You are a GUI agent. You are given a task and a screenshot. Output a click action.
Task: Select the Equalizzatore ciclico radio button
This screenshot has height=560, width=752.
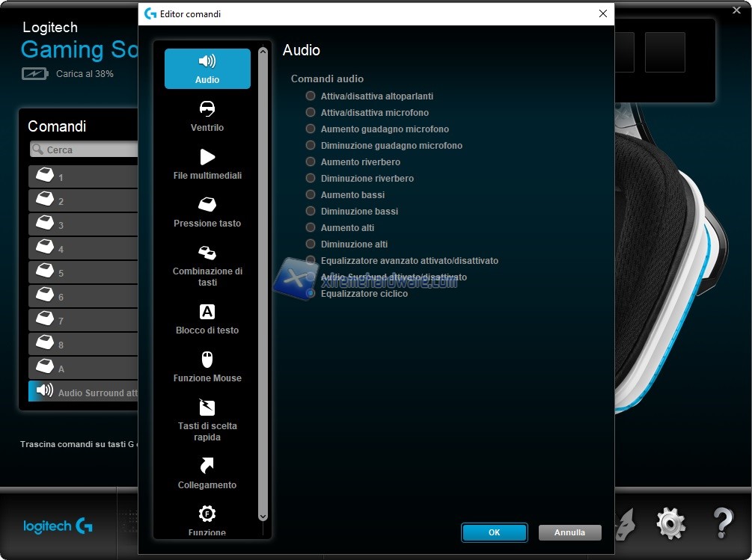(x=311, y=294)
